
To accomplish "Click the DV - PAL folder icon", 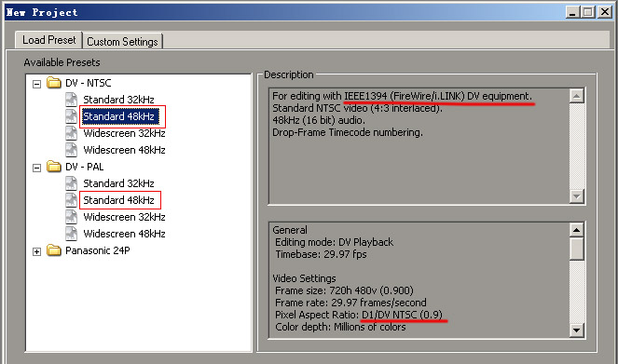I will [54, 167].
